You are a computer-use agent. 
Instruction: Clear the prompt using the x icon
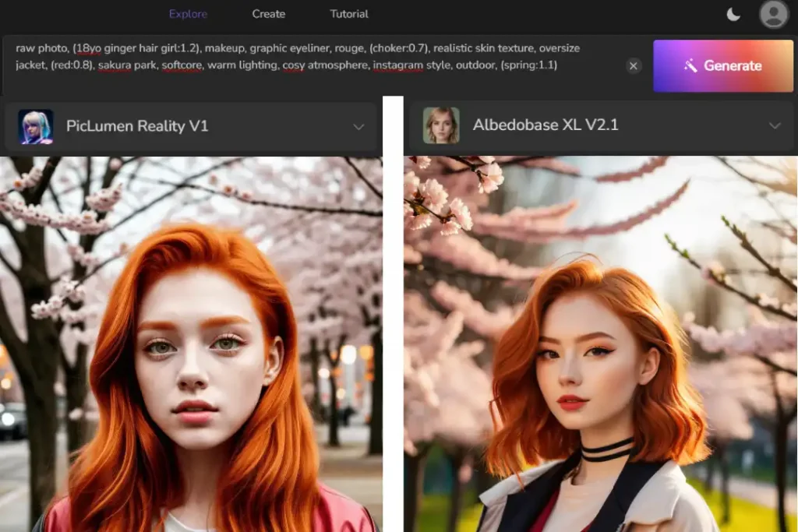(x=634, y=66)
